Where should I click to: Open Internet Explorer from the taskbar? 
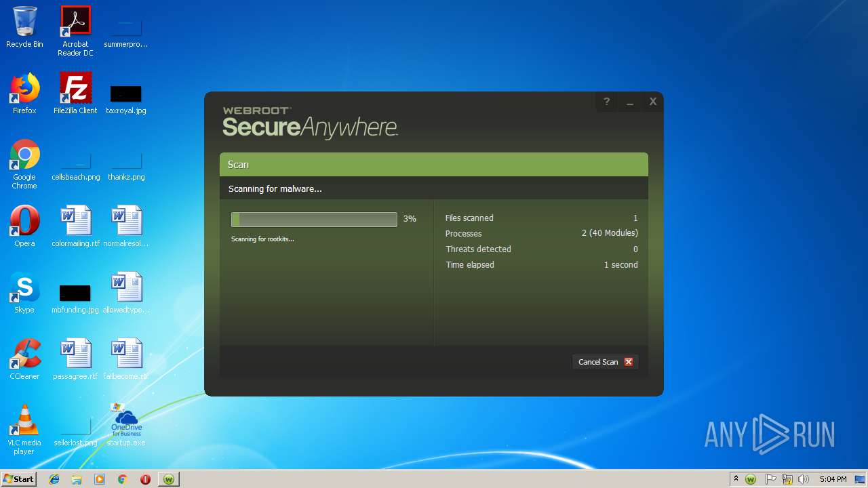tap(54, 479)
